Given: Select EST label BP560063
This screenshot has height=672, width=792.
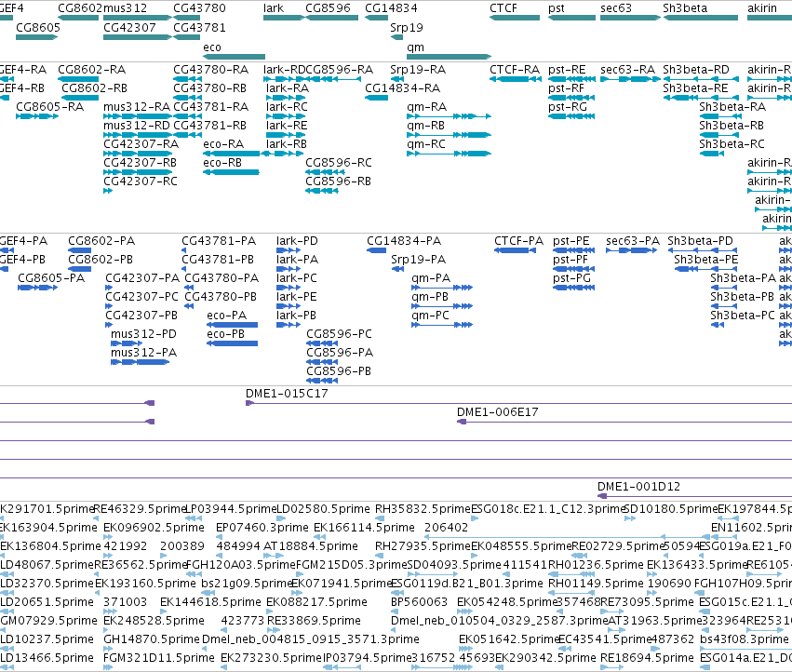Looking at the screenshot, I should point(419,602).
